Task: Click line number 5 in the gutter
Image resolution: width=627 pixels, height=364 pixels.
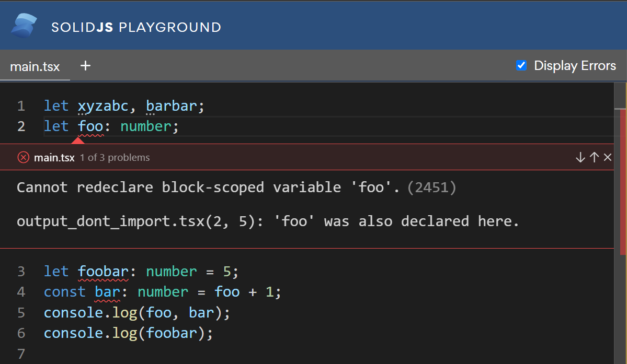Action: [x=21, y=312]
